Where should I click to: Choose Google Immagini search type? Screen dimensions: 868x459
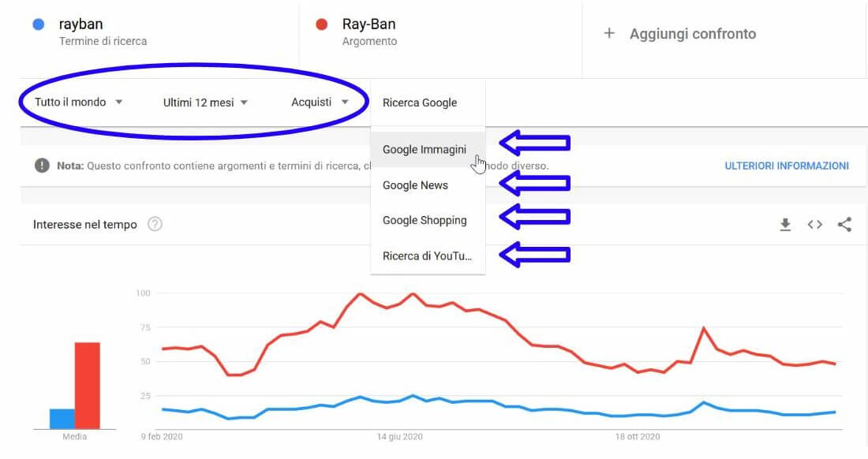pyautogui.click(x=428, y=149)
